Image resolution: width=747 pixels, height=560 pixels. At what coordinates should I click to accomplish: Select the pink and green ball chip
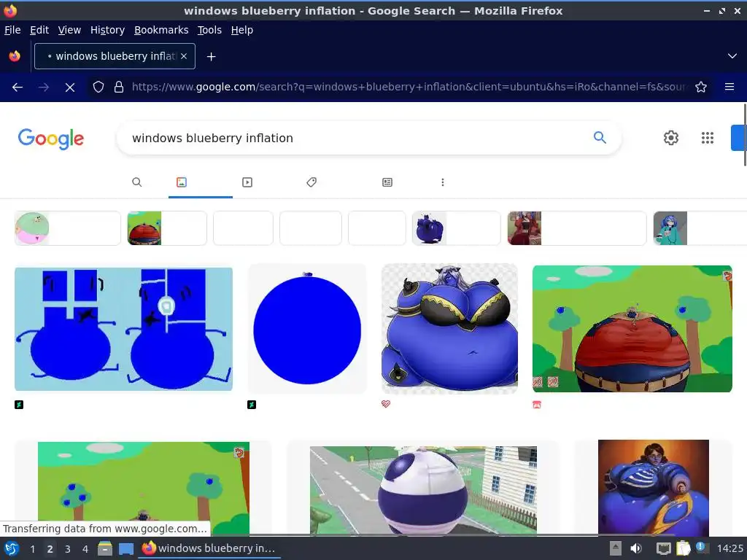[68, 228]
